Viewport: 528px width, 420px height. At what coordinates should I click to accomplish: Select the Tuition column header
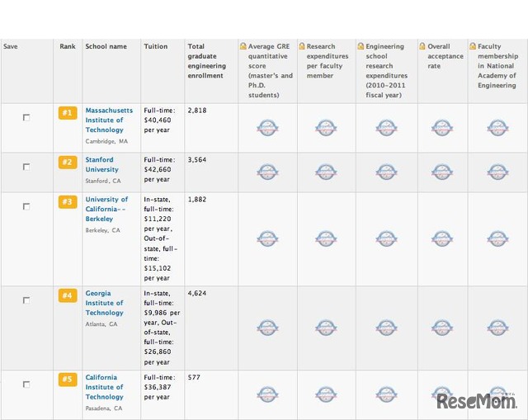(156, 46)
